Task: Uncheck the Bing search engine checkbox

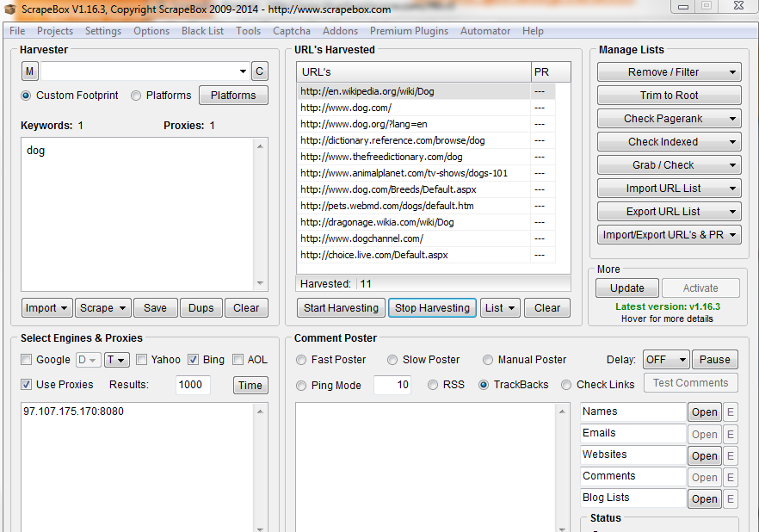Action: pos(193,360)
